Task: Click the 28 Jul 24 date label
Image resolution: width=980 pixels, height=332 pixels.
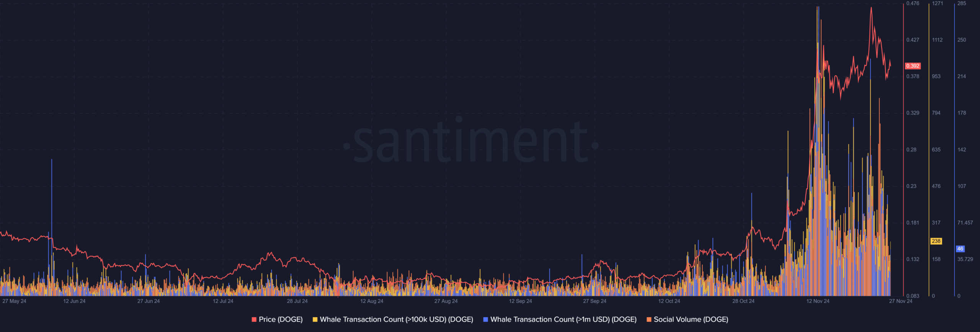Action: point(297,301)
